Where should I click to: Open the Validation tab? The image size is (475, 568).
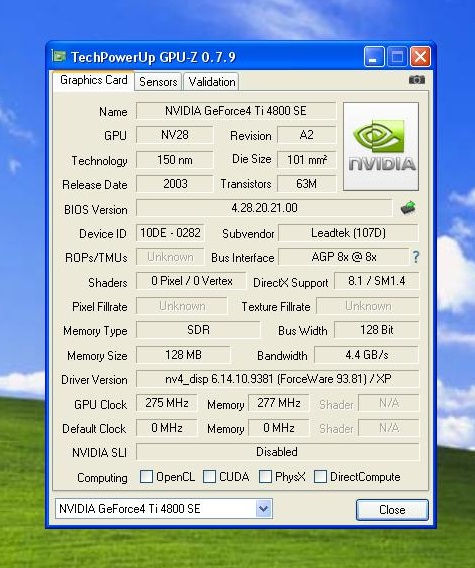(212, 82)
